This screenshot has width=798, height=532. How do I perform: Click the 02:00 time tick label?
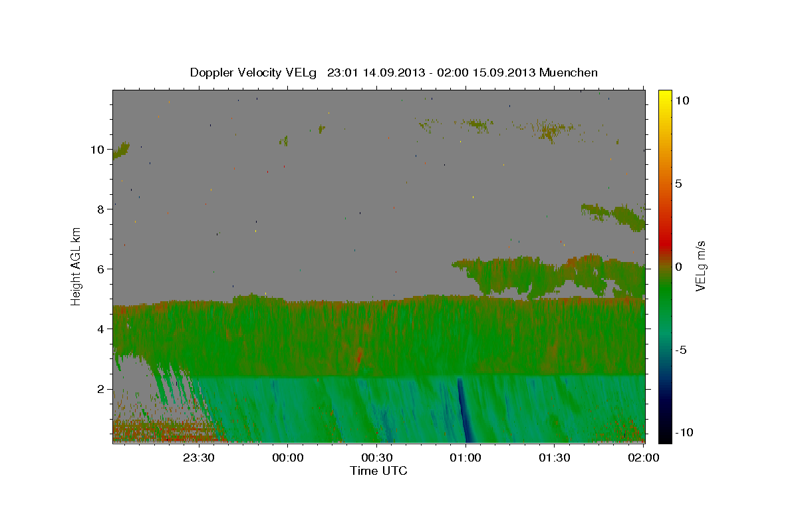point(643,458)
